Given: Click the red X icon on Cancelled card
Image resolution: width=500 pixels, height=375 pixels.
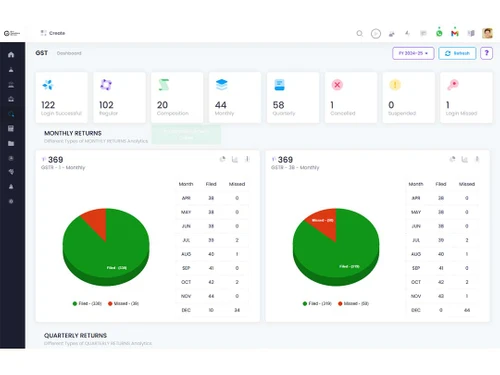Looking at the screenshot, I should (337, 85).
